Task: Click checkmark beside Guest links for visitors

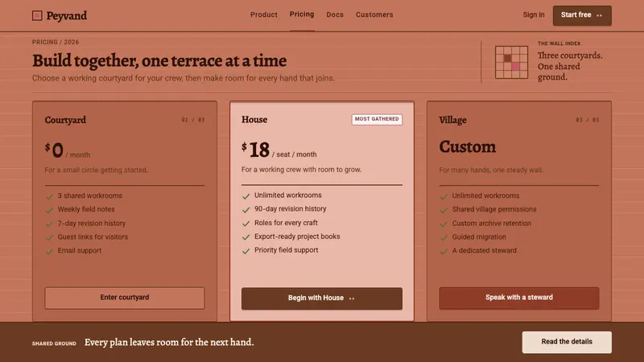Action: coord(49,237)
